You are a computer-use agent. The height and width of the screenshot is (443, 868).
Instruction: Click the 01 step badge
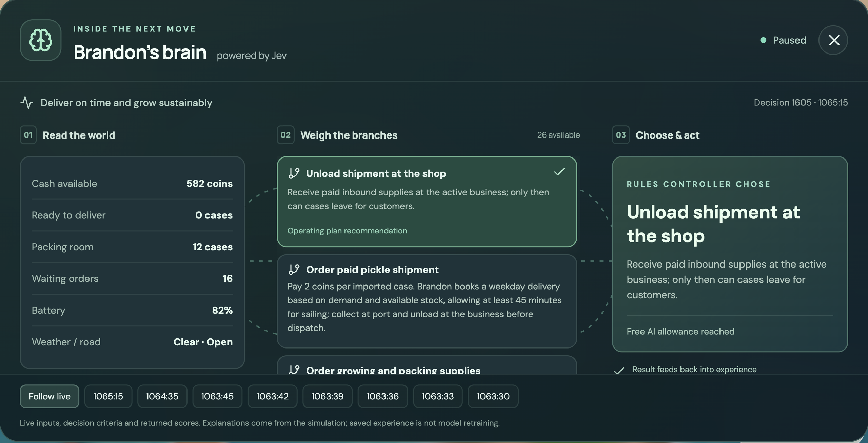(x=28, y=135)
